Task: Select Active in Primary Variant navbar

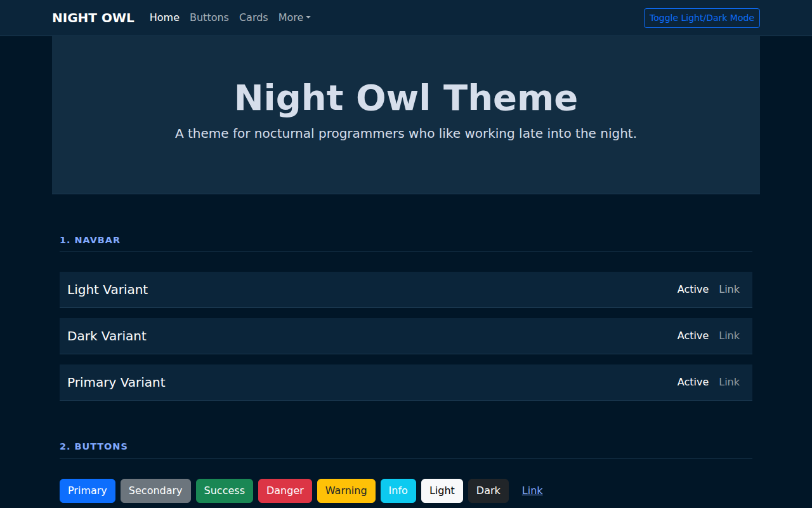Action: tap(693, 382)
